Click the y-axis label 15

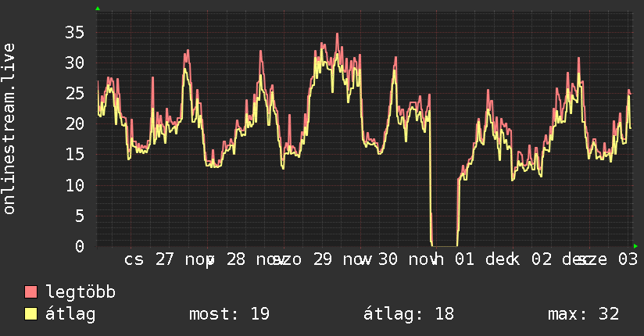(x=74, y=155)
